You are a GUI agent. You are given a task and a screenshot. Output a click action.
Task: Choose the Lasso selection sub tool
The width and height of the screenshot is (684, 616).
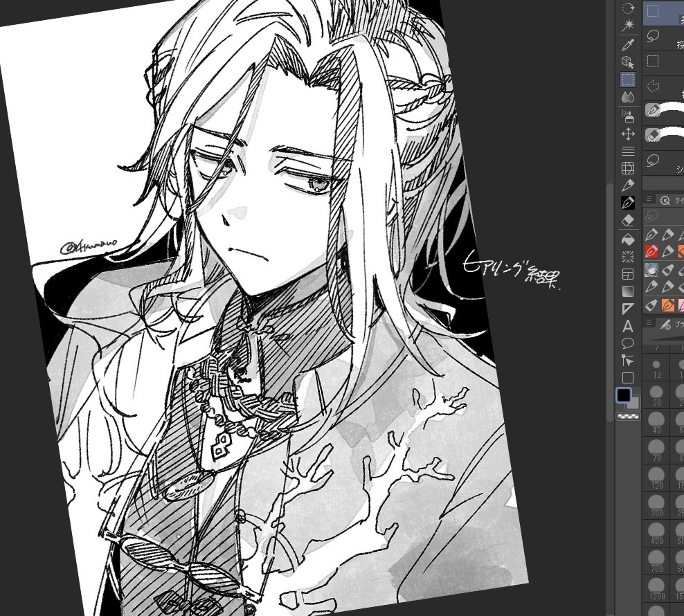(x=663, y=37)
